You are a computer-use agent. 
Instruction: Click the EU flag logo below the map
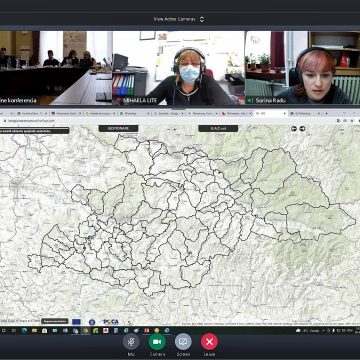(x=76, y=322)
